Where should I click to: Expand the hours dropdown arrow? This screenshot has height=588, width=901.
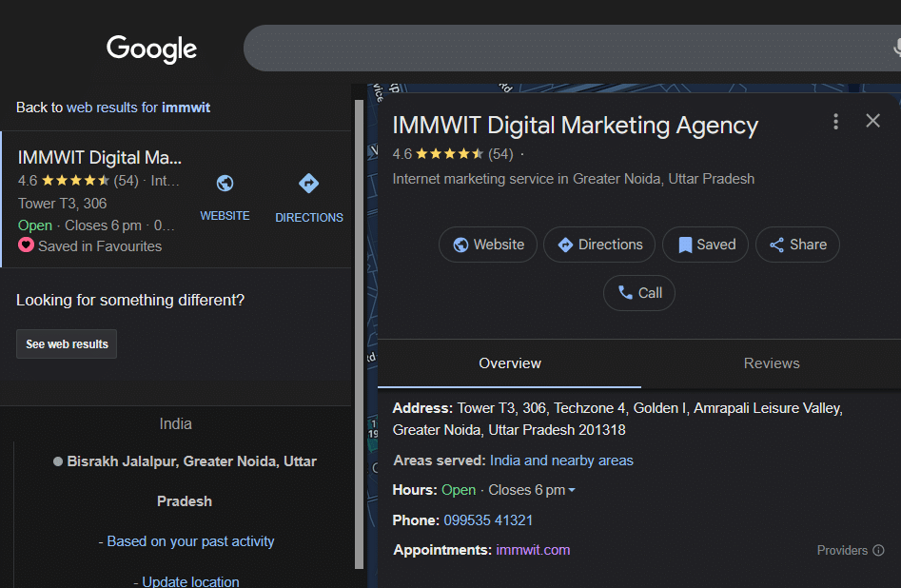coord(572,490)
